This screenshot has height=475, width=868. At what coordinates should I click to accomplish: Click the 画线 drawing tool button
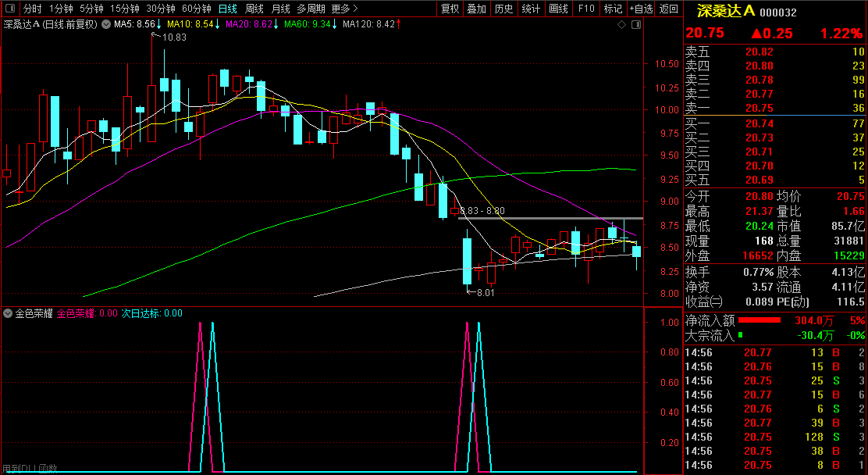(558, 9)
